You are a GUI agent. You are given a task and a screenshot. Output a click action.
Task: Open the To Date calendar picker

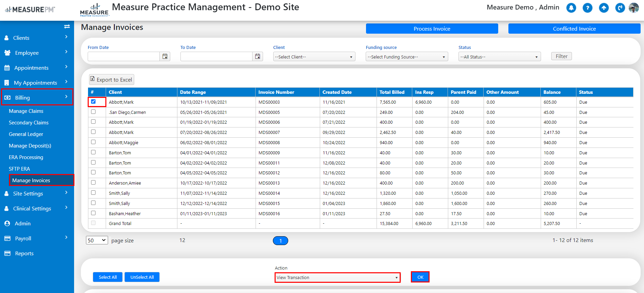[258, 56]
